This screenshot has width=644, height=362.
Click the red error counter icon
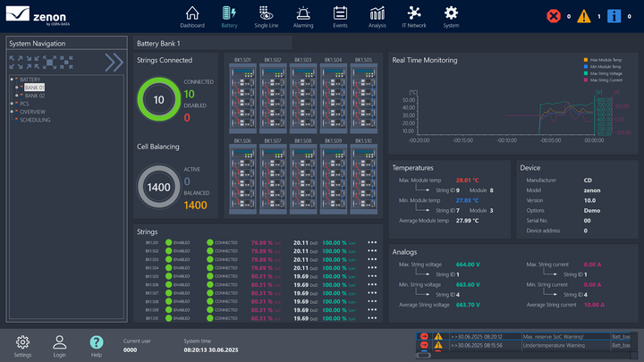pos(554,16)
